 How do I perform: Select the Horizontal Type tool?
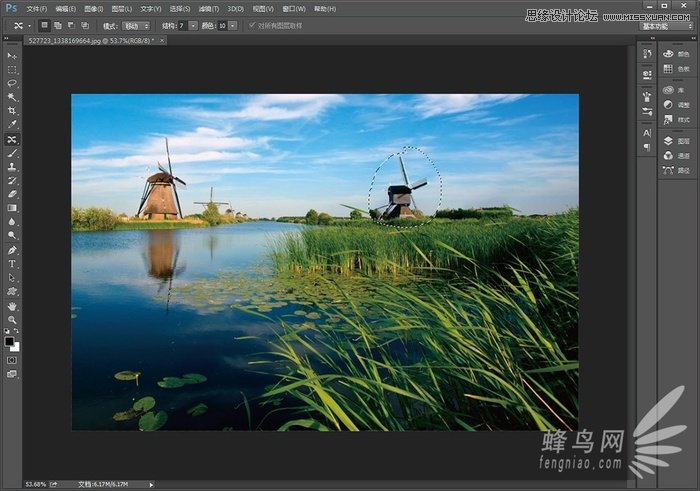click(12, 264)
